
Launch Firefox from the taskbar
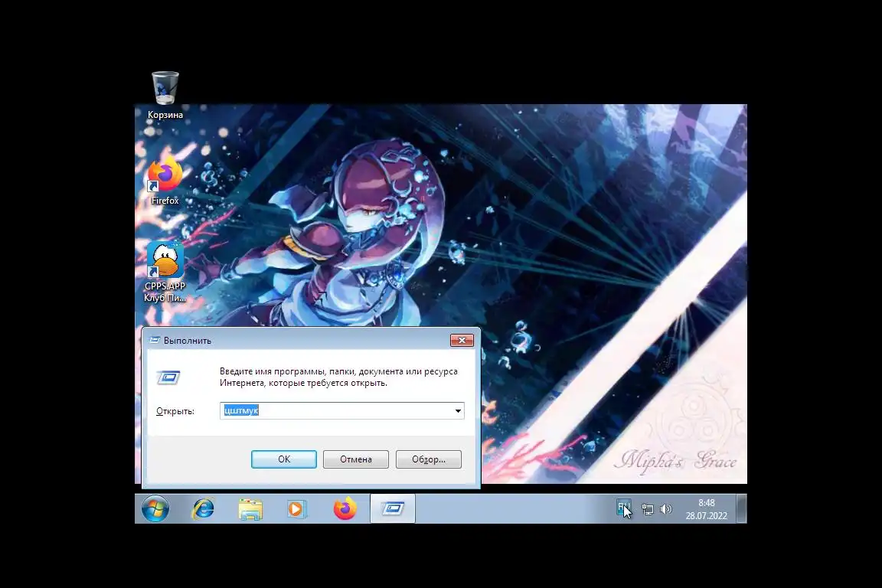pyautogui.click(x=345, y=508)
